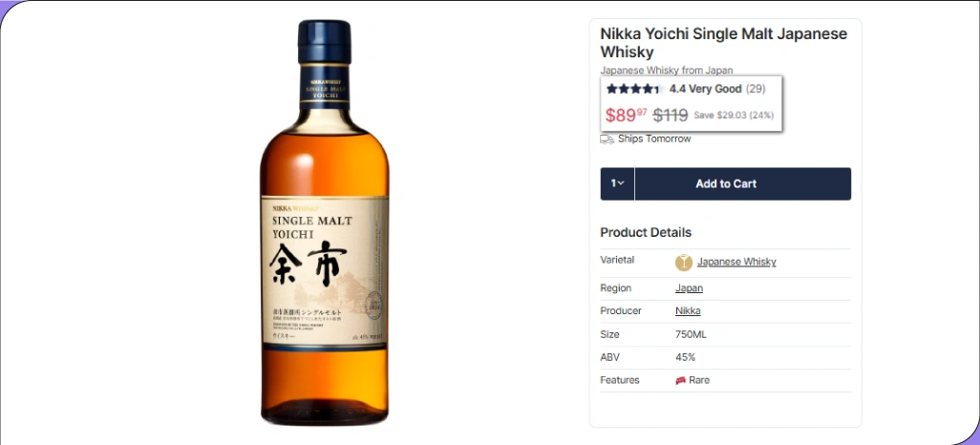
Task: Click the review count (29)
Action: 756,89
